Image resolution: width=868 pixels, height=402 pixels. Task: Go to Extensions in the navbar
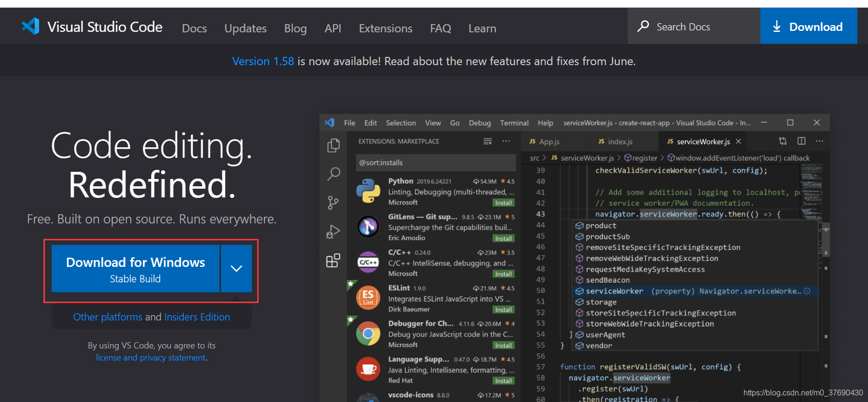[x=386, y=28]
